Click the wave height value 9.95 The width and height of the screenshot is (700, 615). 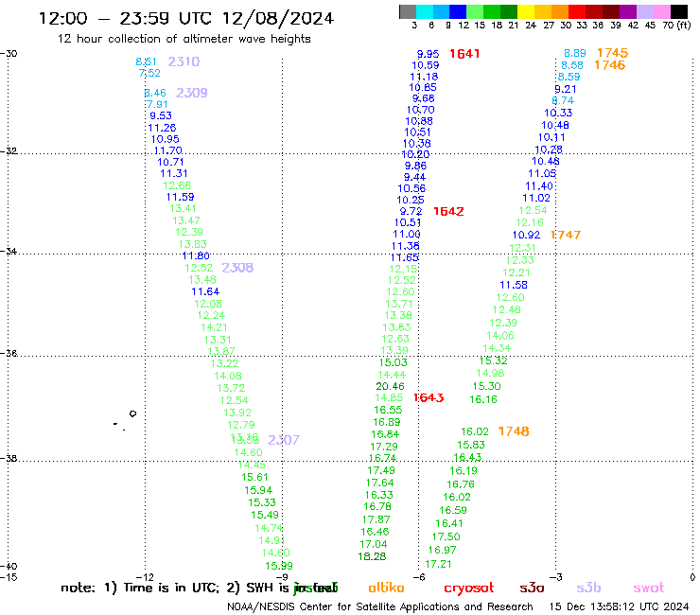pos(429,54)
